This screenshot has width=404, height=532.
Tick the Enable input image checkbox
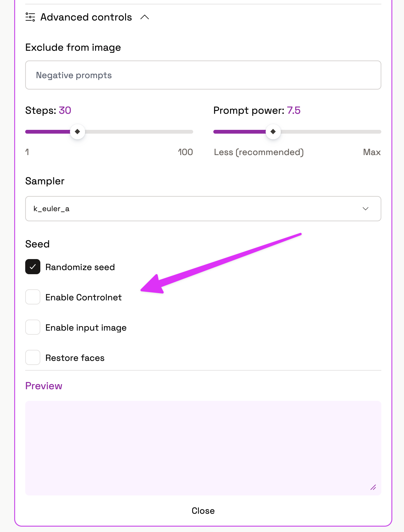[33, 327]
